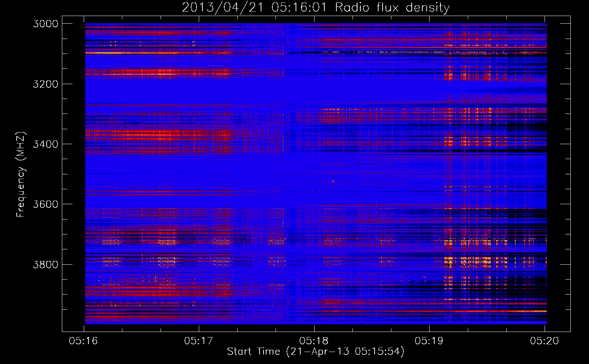Click the 05:16 time tick label
The height and width of the screenshot is (364, 589).
83,341
